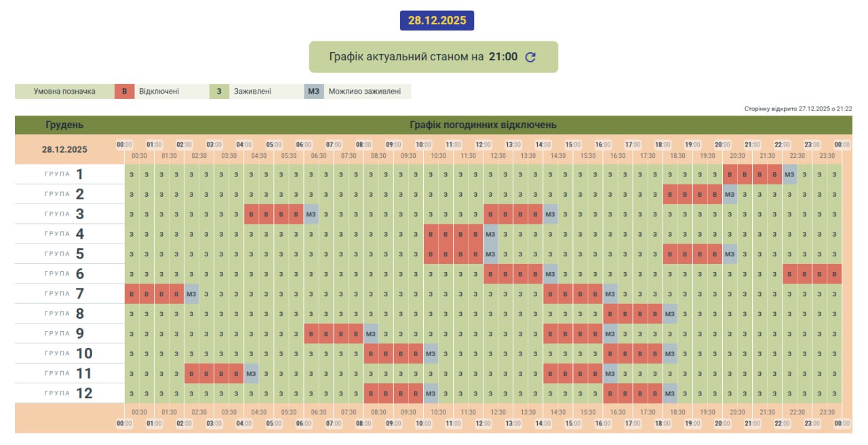Viewport: 868px width, 445px height.
Task: Click the refresh icon next to 21:00
Action: click(x=530, y=57)
